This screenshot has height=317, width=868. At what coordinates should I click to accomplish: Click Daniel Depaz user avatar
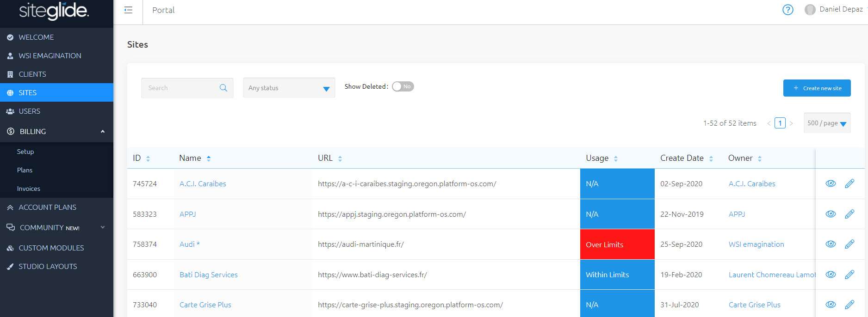pos(810,10)
